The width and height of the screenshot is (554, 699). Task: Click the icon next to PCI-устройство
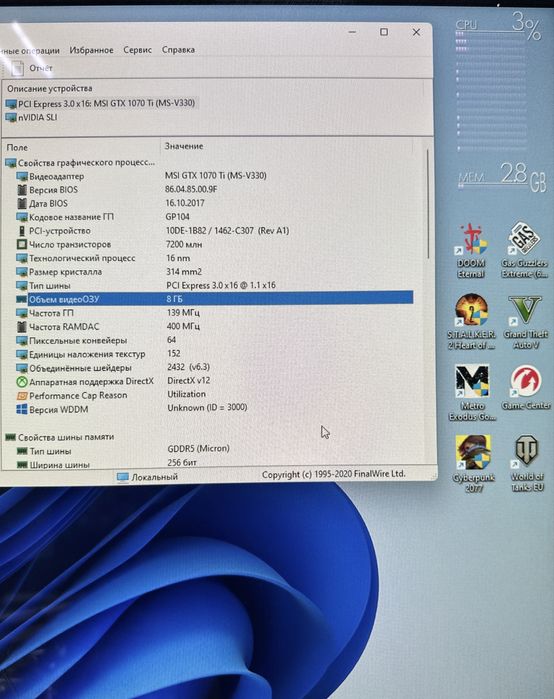click(22, 231)
